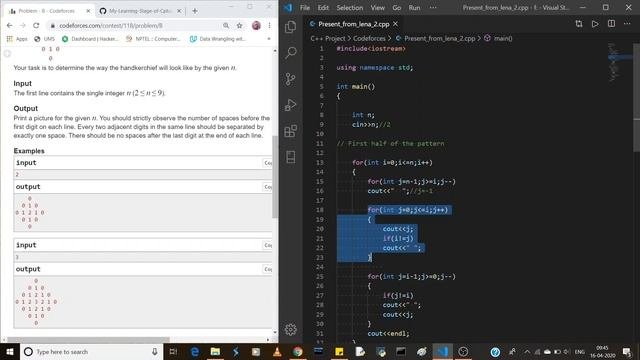The image size is (640, 360).
Task: Open the Run menu in VS Code
Action: (414, 7)
